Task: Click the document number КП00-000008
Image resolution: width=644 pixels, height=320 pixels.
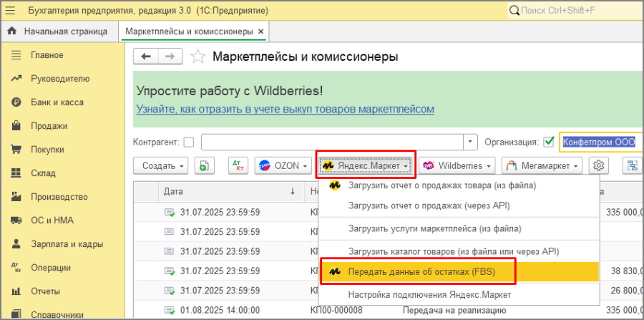Action: coord(336,310)
